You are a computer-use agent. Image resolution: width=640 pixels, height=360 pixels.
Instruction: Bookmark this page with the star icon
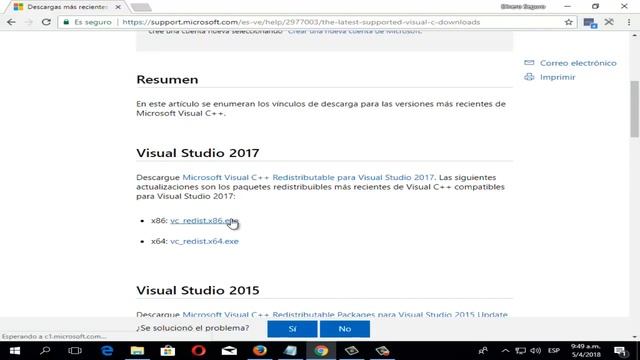pos(569,22)
